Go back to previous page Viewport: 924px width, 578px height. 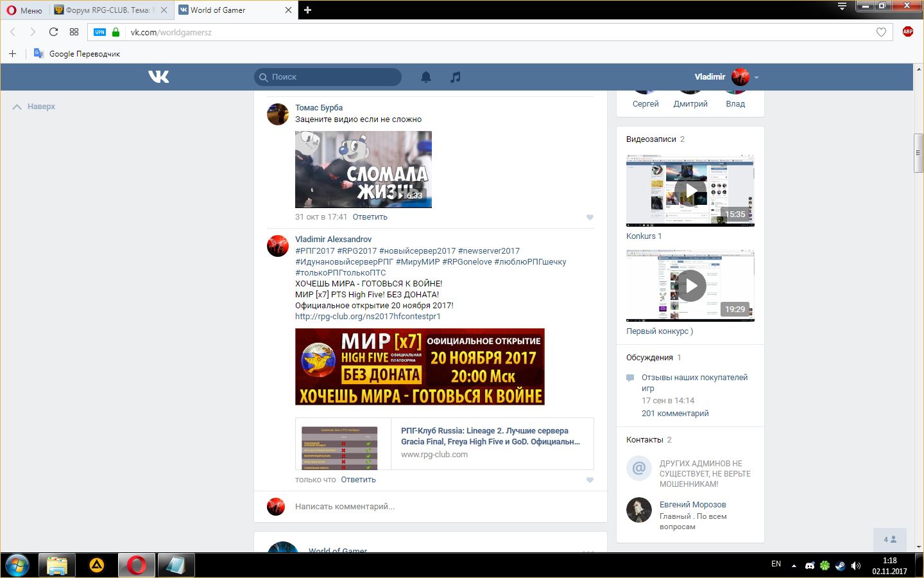[x=13, y=32]
